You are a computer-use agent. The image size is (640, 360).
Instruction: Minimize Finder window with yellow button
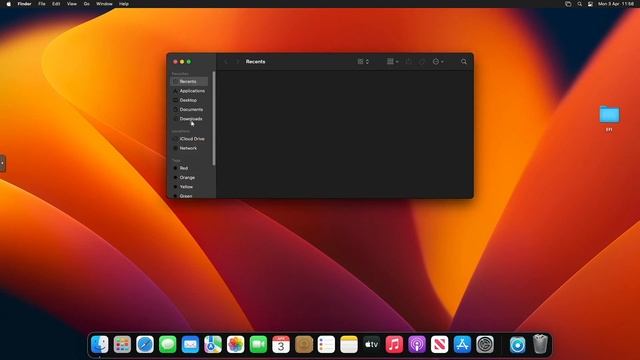pos(182,62)
